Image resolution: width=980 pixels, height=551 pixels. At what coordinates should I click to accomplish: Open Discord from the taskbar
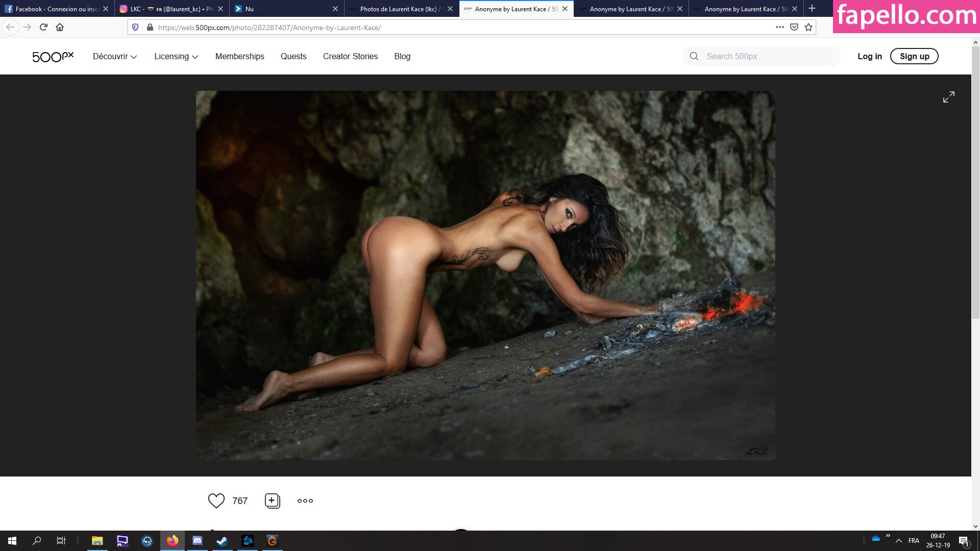197,541
